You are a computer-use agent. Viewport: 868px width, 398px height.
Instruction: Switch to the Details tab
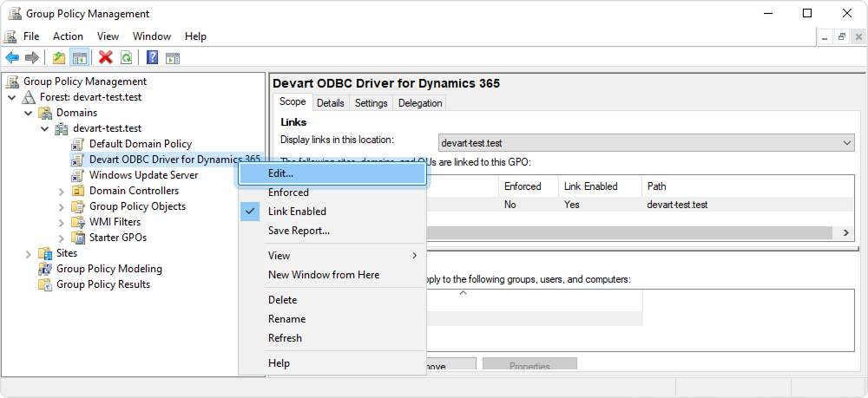[x=331, y=103]
